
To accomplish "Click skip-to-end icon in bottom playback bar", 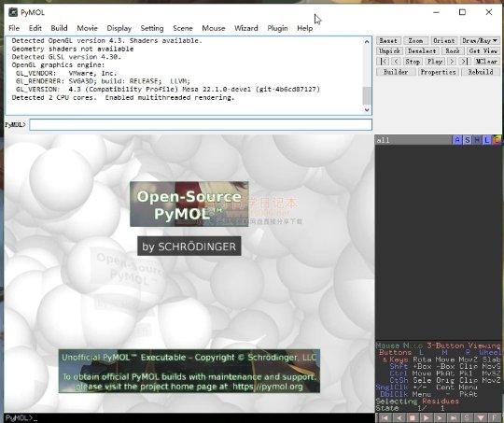I will click(x=454, y=417).
